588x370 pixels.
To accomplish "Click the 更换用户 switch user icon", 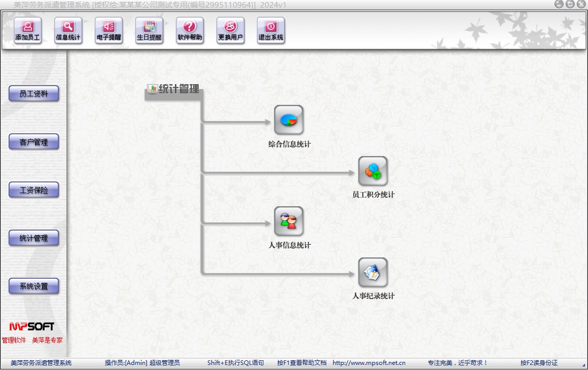I will (x=230, y=30).
